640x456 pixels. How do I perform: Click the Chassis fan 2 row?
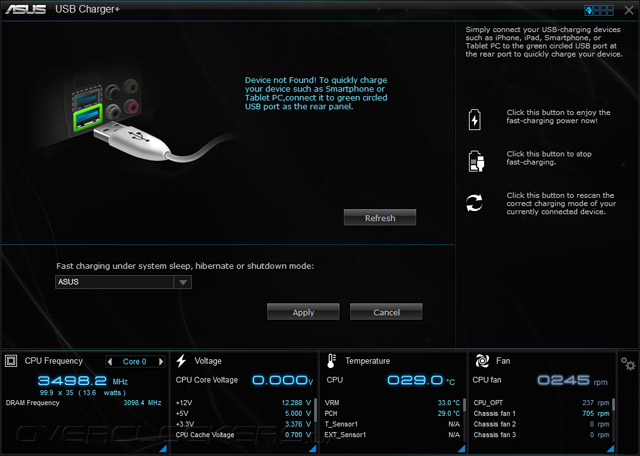[x=541, y=424]
